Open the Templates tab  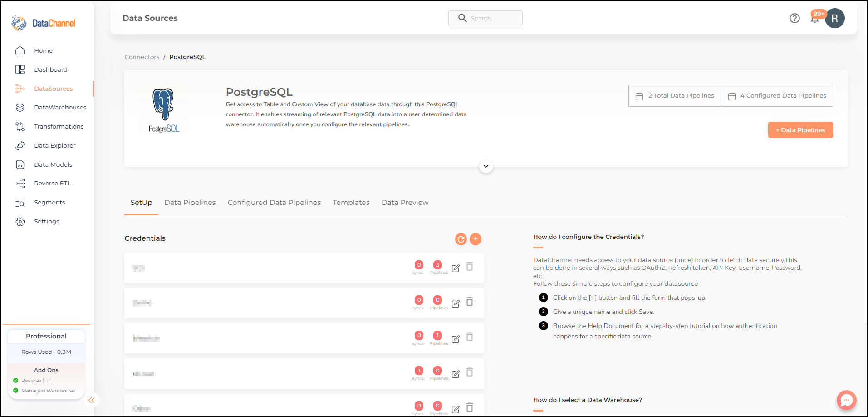(351, 203)
